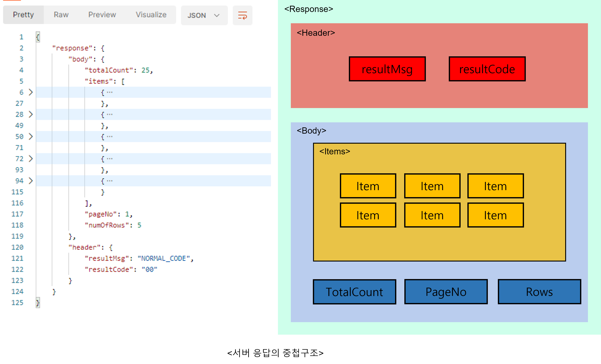Click the "NORMAL_CODE" string value
Image resolution: width=601 pixels, height=364 pixels.
click(x=164, y=258)
